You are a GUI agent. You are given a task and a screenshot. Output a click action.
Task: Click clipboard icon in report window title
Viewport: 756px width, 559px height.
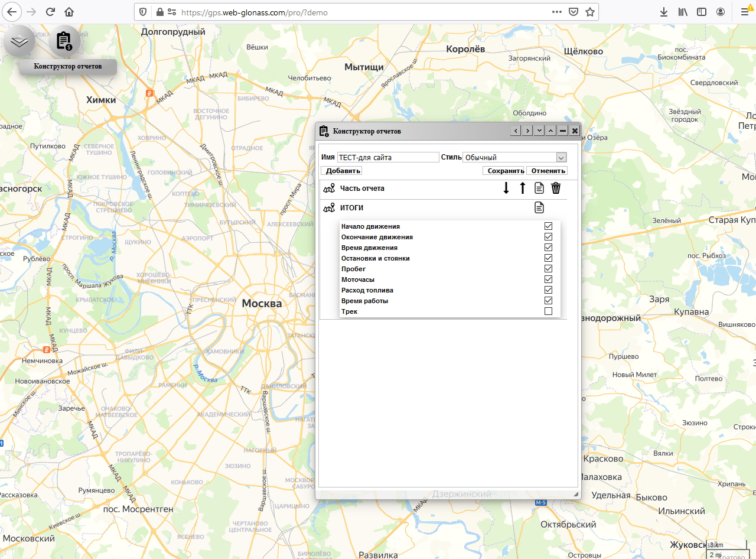click(x=324, y=131)
